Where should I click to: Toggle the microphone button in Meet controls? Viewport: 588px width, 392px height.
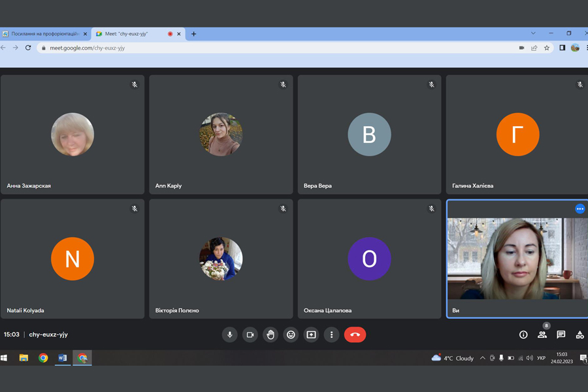[x=230, y=335]
